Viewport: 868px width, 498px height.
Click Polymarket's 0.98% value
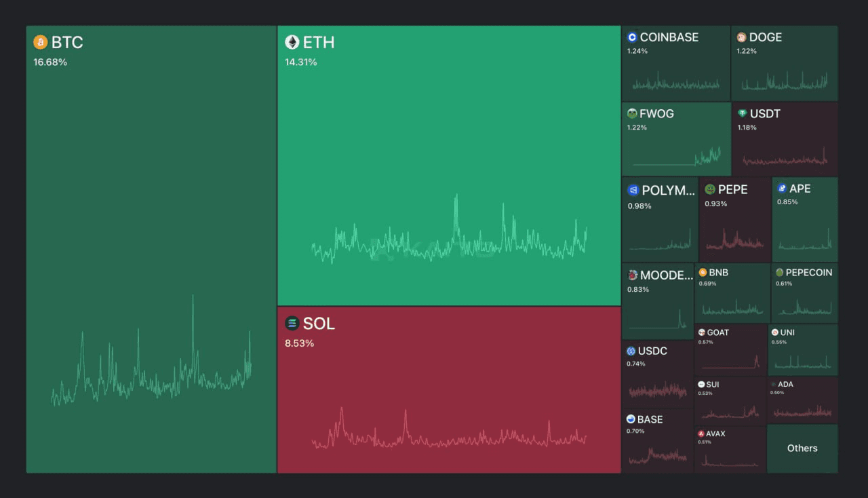point(639,206)
